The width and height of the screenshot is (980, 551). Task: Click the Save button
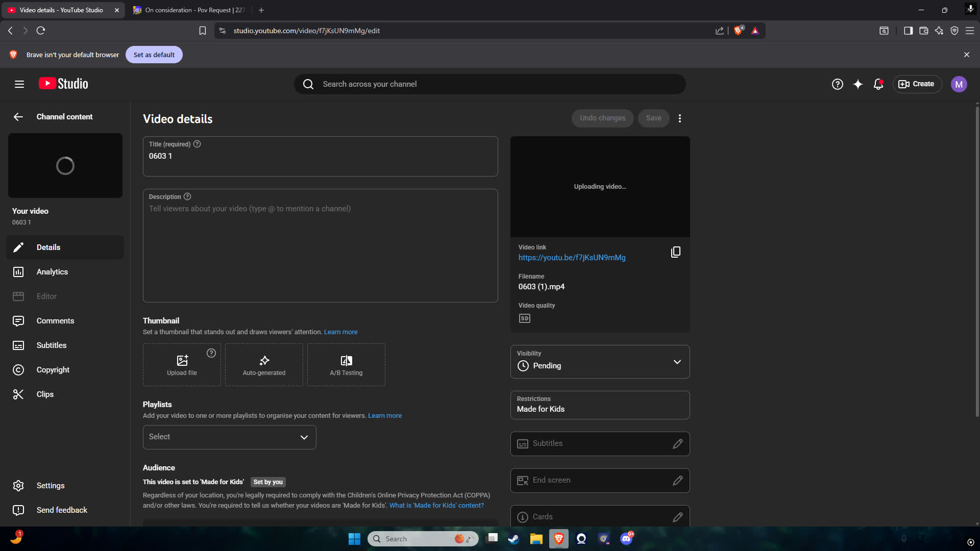point(653,118)
